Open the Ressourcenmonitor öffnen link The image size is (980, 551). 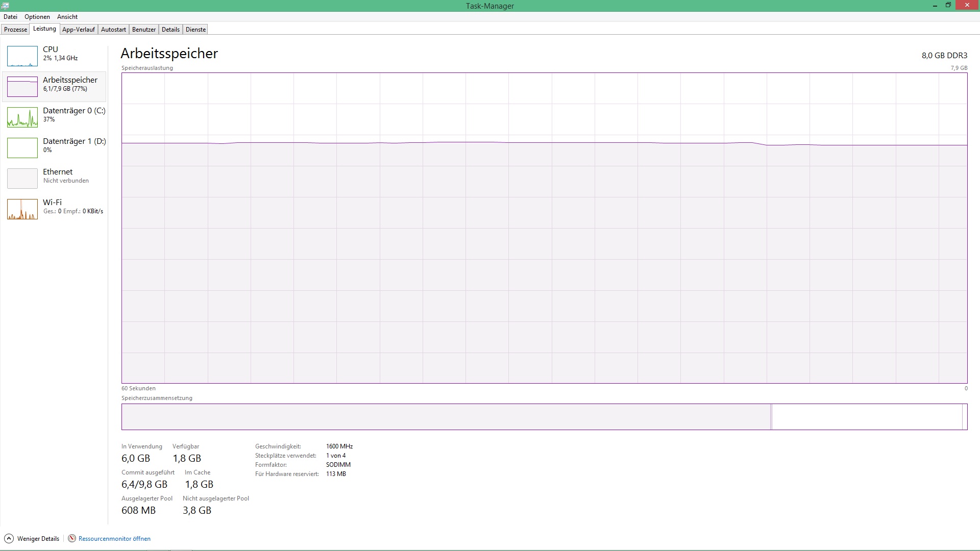click(114, 539)
